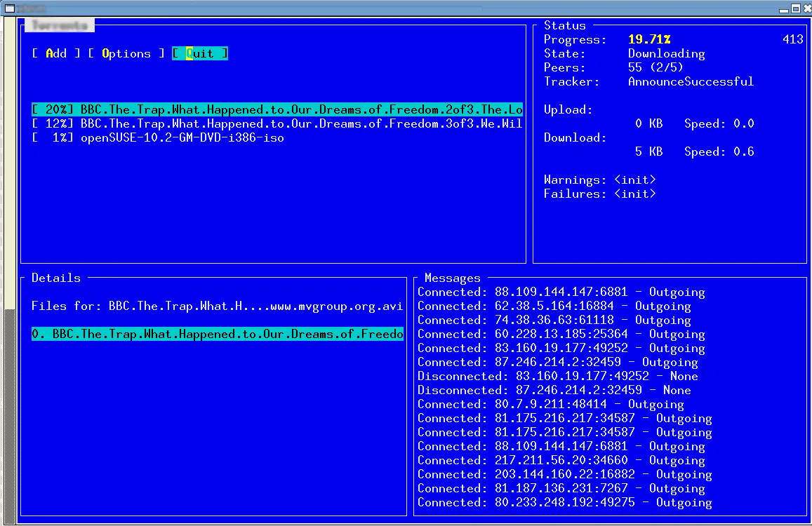Click message Connected 80.233.248.192:49275
The image size is (812, 526).
(x=565, y=502)
